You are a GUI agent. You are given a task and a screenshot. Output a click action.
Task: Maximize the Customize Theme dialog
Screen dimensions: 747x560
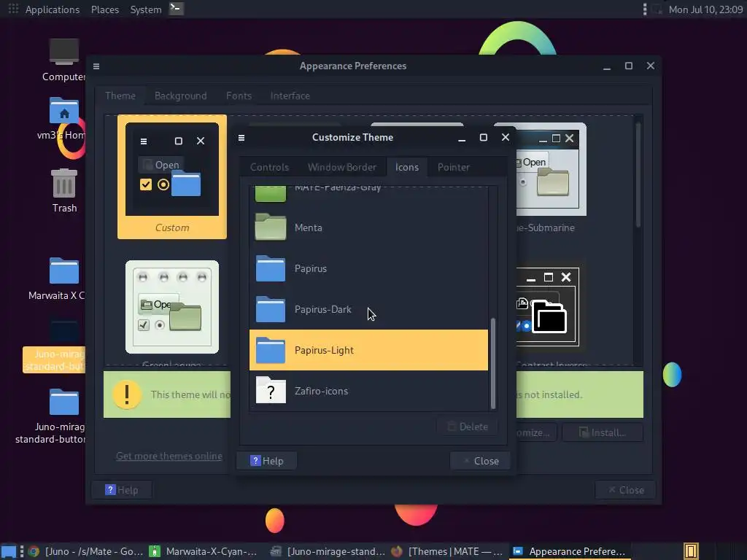pos(483,138)
